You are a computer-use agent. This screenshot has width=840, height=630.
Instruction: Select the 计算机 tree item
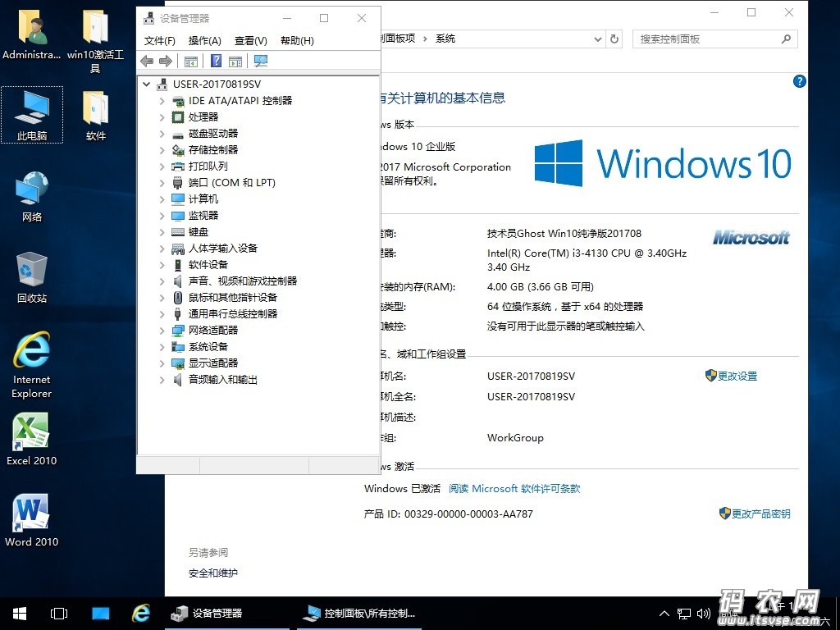point(203,199)
